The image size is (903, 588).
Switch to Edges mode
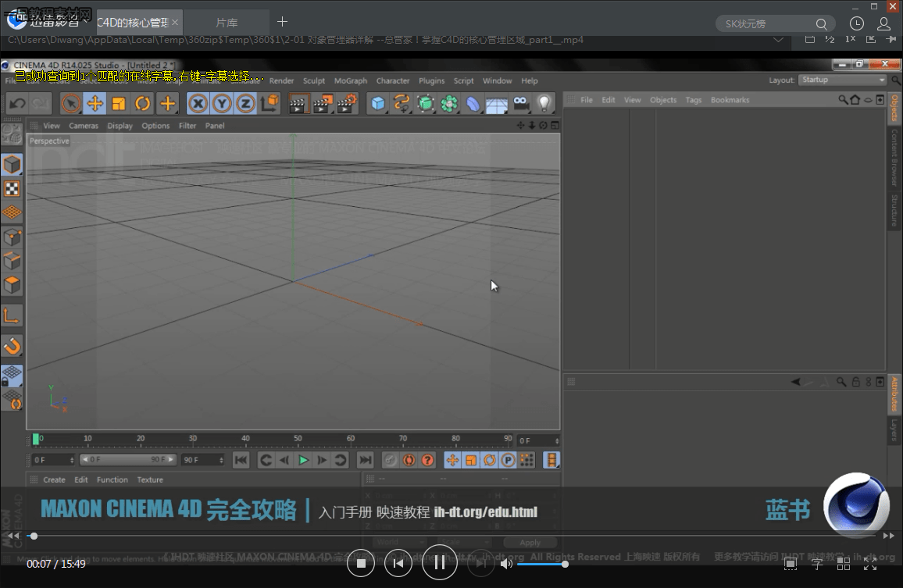12,261
